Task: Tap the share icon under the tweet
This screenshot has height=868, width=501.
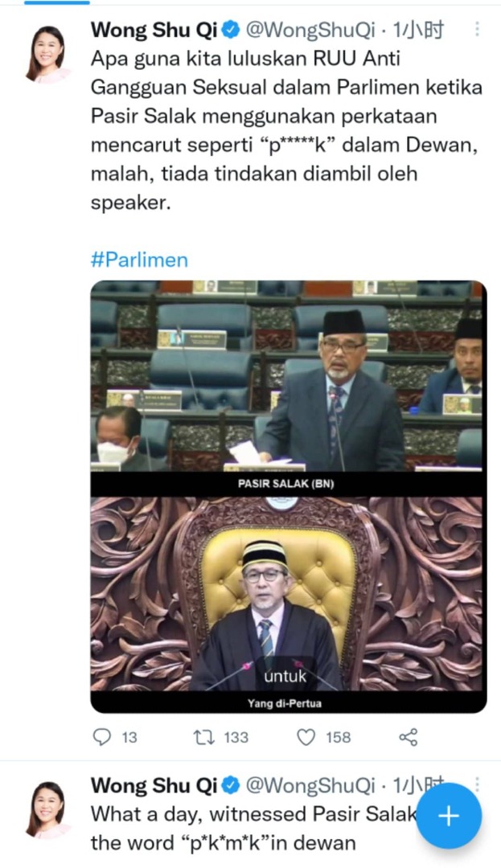Action: click(x=408, y=737)
